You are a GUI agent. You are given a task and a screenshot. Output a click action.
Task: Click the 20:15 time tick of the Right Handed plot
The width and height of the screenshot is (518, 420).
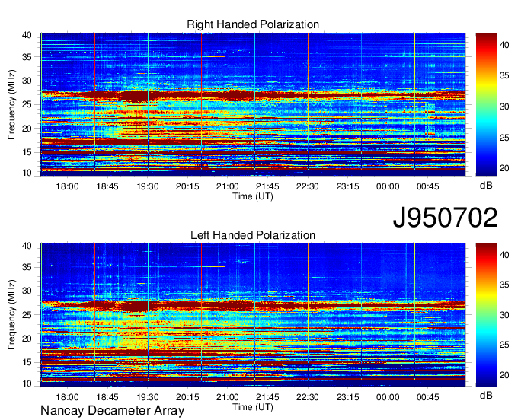[x=187, y=186]
